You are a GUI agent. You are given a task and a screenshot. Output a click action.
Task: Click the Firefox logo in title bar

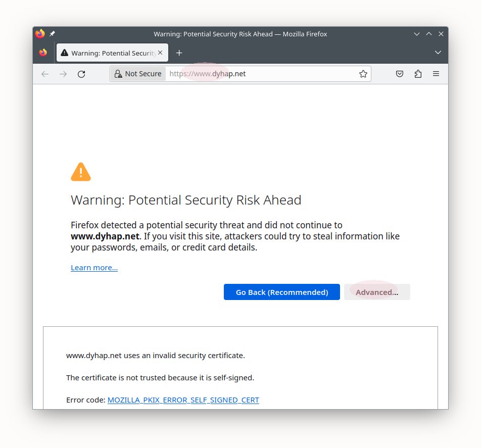click(40, 34)
